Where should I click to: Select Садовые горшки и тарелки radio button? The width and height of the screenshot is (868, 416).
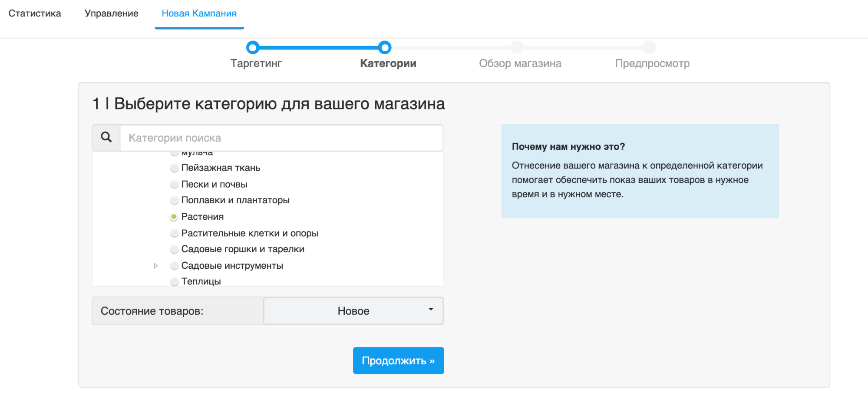[x=174, y=250]
